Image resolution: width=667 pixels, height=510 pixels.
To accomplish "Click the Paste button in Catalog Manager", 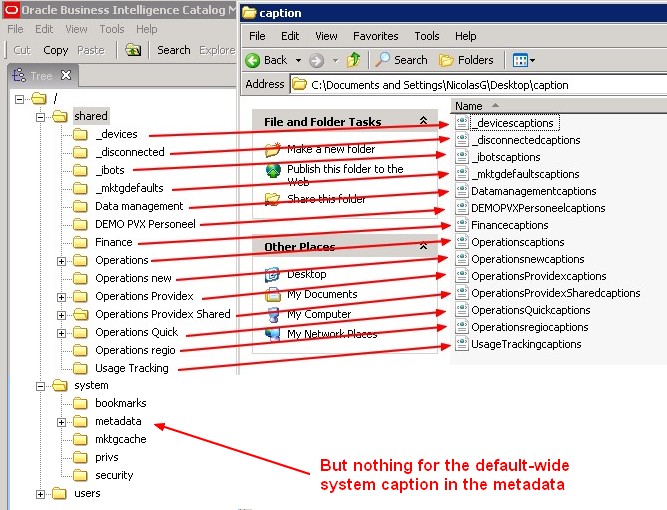I will tap(91, 50).
